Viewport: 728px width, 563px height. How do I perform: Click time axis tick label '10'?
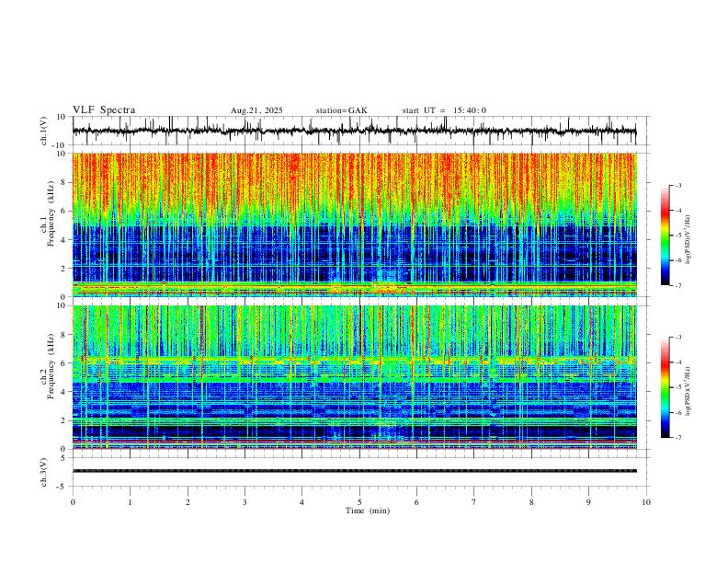coord(646,502)
